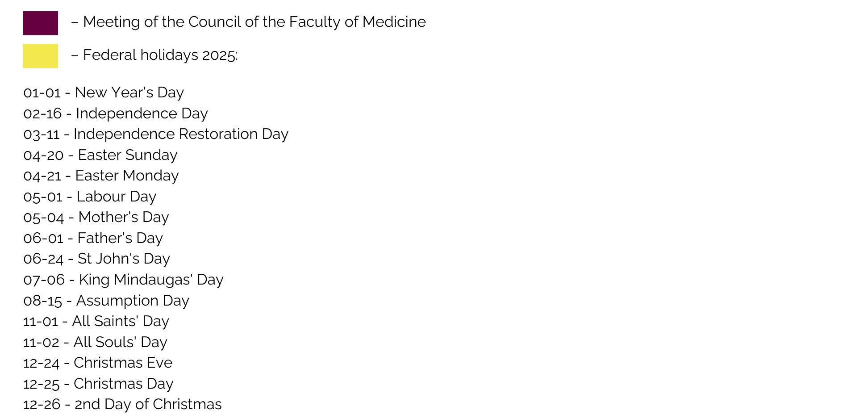Select the New Year's Day entry
The height and width of the screenshot is (415, 868).
click(x=104, y=92)
